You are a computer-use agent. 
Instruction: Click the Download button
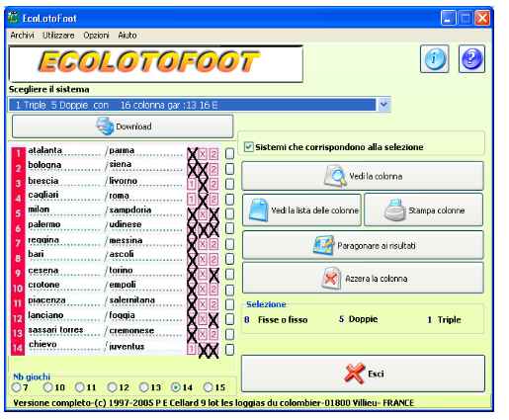(x=123, y=126)
